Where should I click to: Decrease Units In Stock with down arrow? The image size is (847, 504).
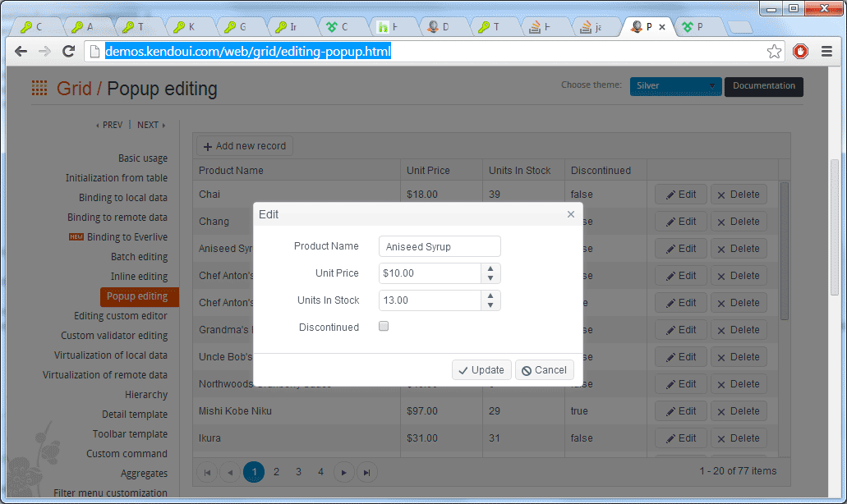click(x=490, y=305)
